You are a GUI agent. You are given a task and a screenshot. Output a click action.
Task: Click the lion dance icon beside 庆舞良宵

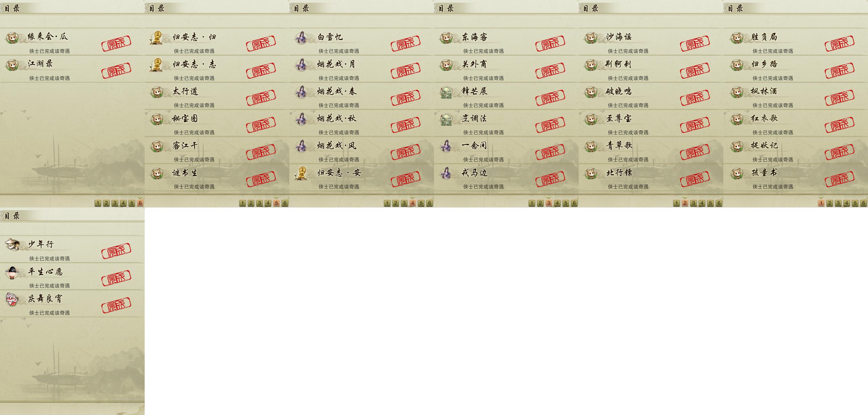click(12, 299)
